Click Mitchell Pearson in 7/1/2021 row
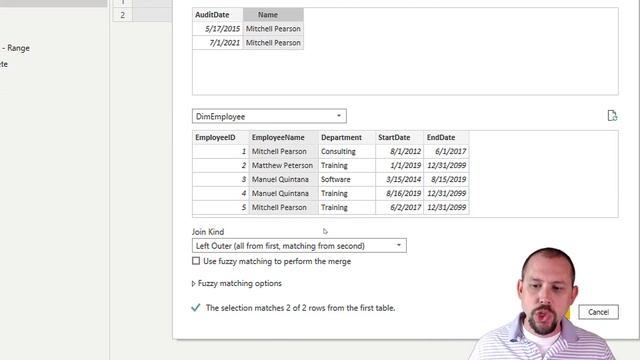The width and height of the screenshot is (640, 360). [273, 42]
